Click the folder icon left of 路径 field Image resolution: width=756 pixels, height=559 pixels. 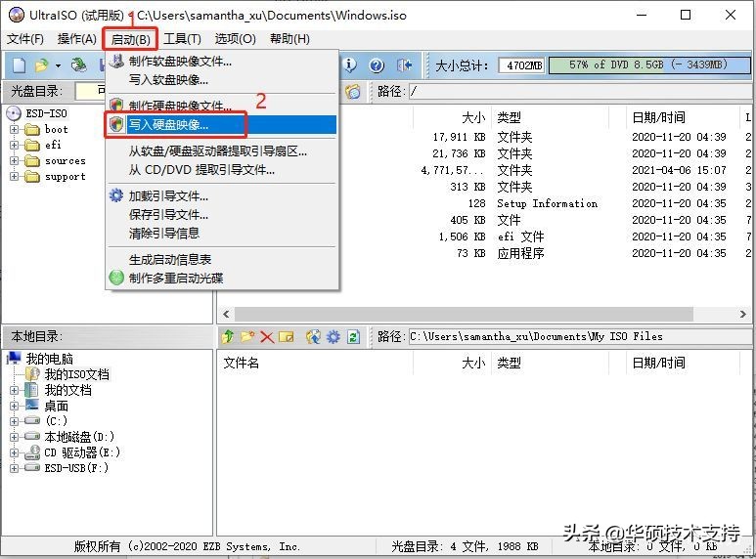[x=353, y=91]
